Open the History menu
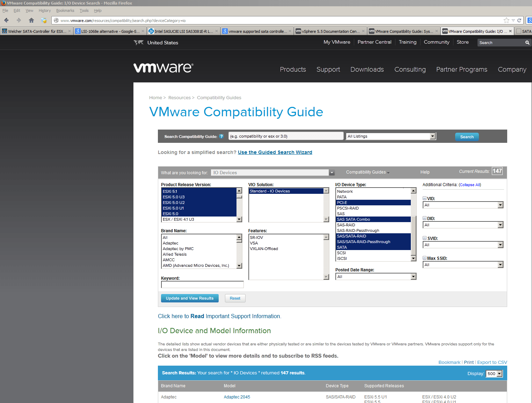Screen dimensions: 532x403 point(45,10)
